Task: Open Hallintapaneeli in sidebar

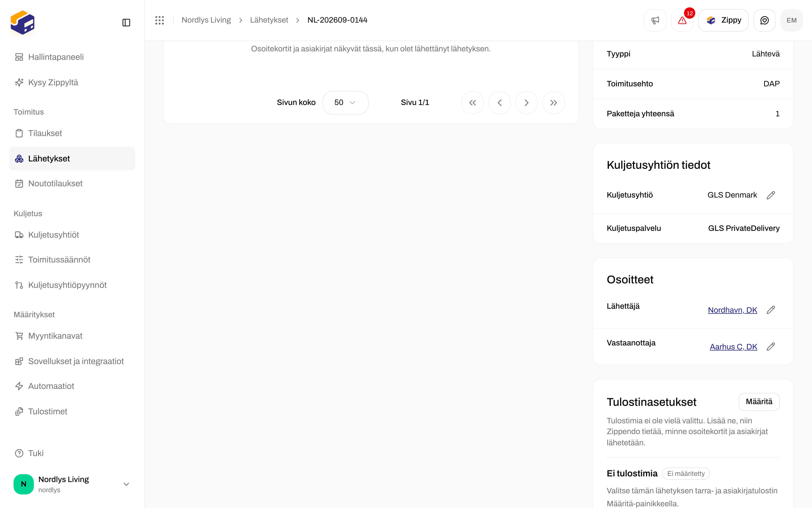Action: click(72, 57)
